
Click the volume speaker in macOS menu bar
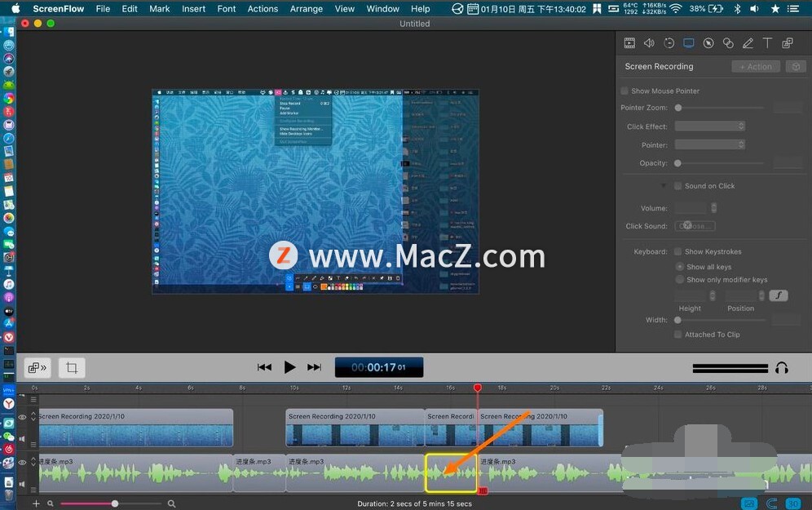point(754,8)
